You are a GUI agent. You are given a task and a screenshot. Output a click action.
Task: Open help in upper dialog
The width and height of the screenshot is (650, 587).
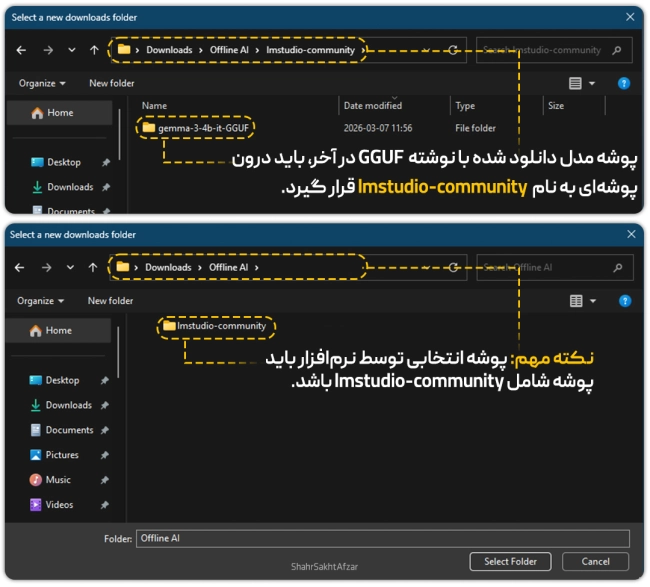(x=623, y=83)
